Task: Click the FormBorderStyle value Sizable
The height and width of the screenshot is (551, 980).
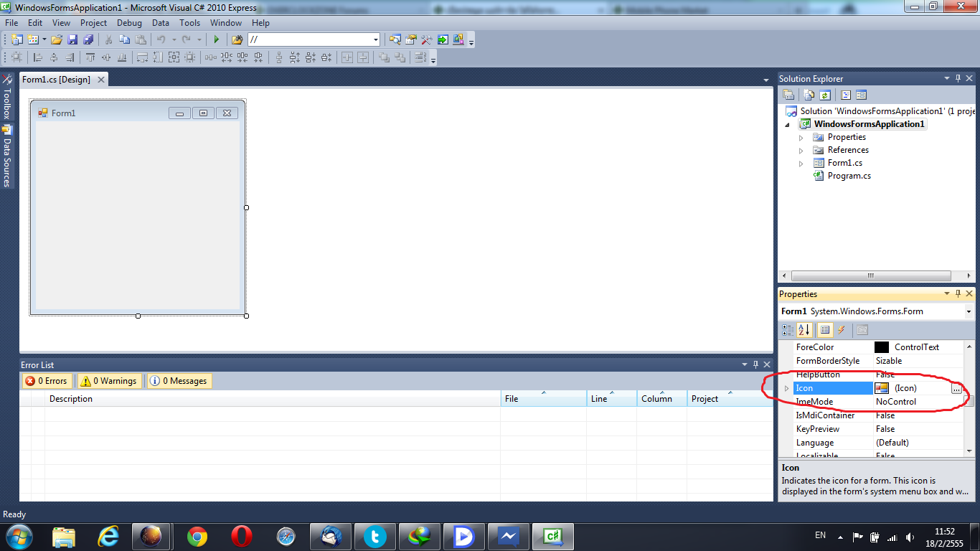Action: [889, 361]
